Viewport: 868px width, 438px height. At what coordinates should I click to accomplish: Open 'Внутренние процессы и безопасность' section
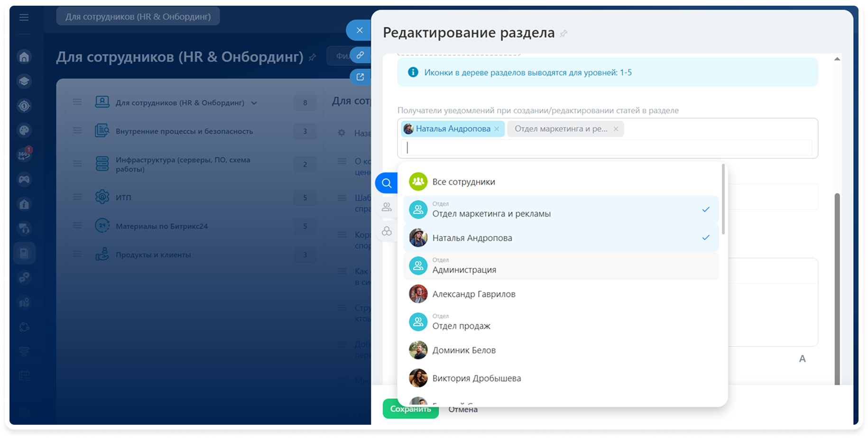184,131
